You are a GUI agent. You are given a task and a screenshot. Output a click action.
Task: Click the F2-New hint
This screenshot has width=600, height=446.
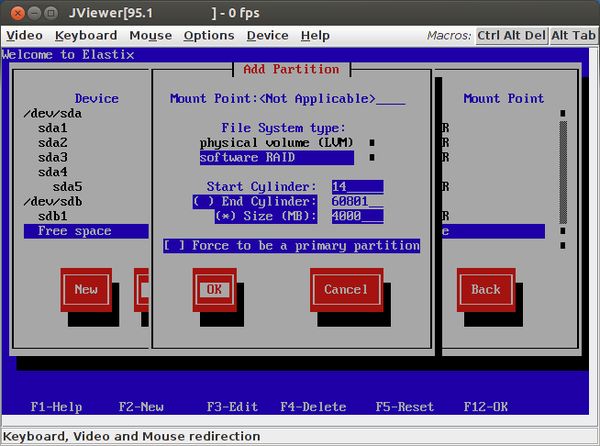(x=141, y=407)
